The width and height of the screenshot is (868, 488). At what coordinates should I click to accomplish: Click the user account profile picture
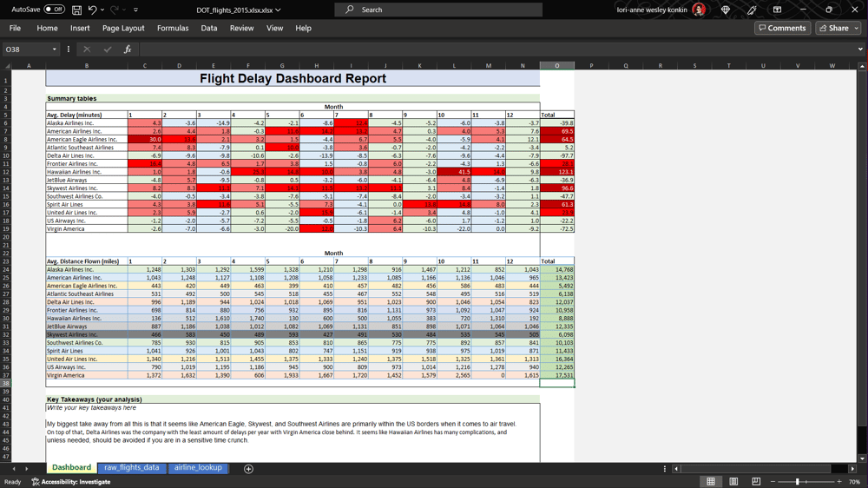coord(699,10)
